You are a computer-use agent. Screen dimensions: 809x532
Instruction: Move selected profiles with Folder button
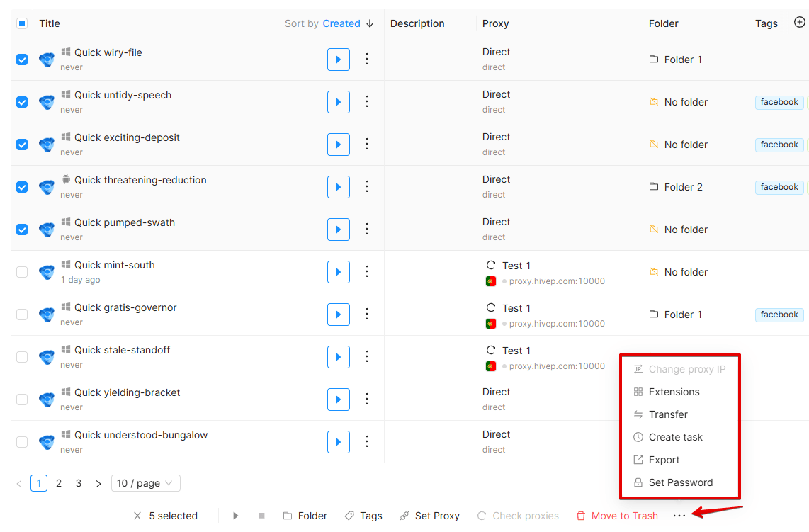[305, 516]
